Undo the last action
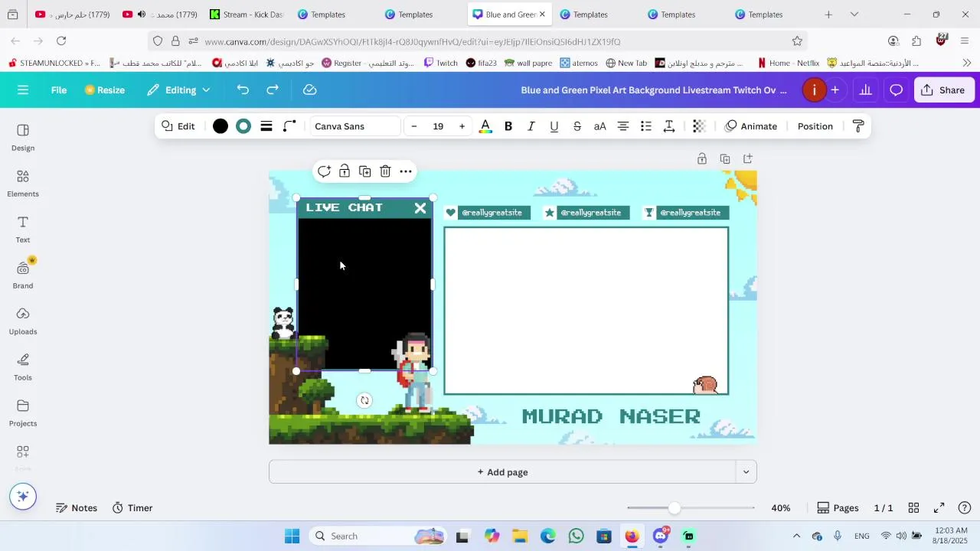Screen dimensions: 980x551 [x=243, y=90]
